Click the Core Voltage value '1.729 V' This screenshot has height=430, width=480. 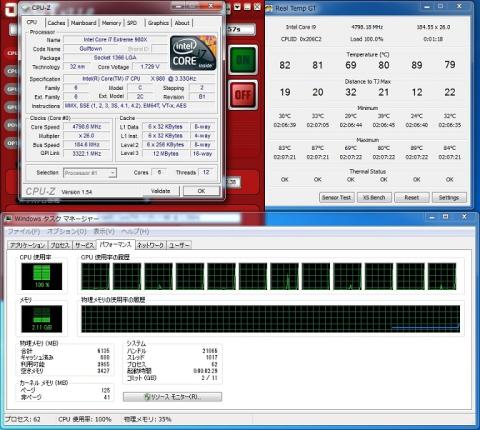[x=150, y=67]
